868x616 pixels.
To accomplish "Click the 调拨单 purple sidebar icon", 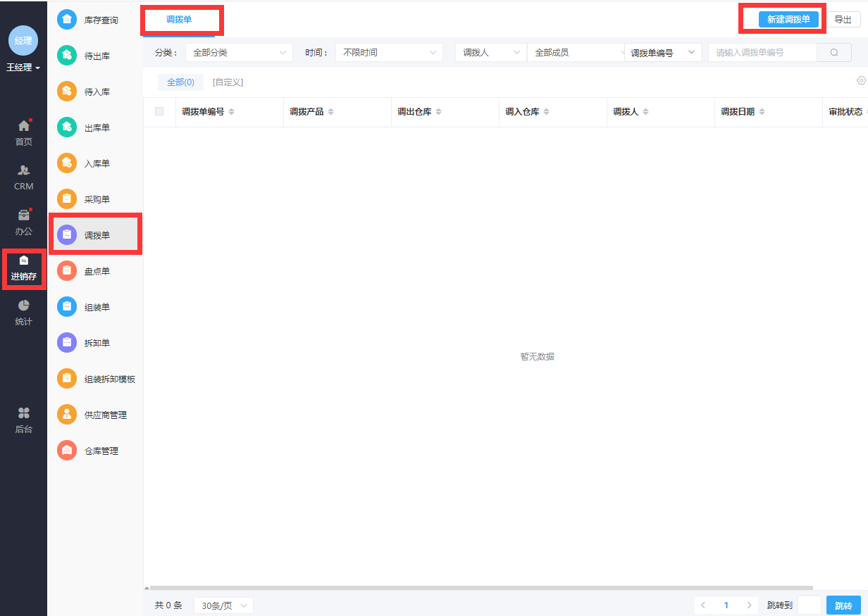I will coord(67,235).
